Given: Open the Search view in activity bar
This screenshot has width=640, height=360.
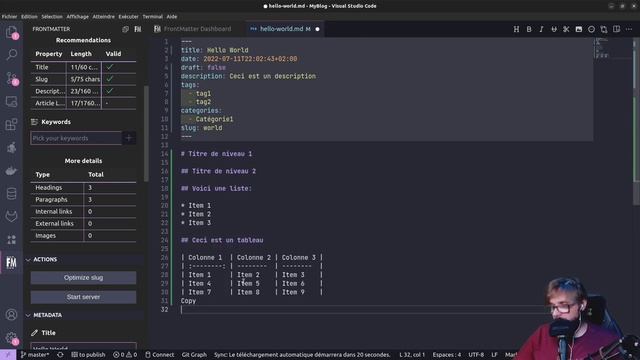Looking at the screenshot, I should (11, 55).
